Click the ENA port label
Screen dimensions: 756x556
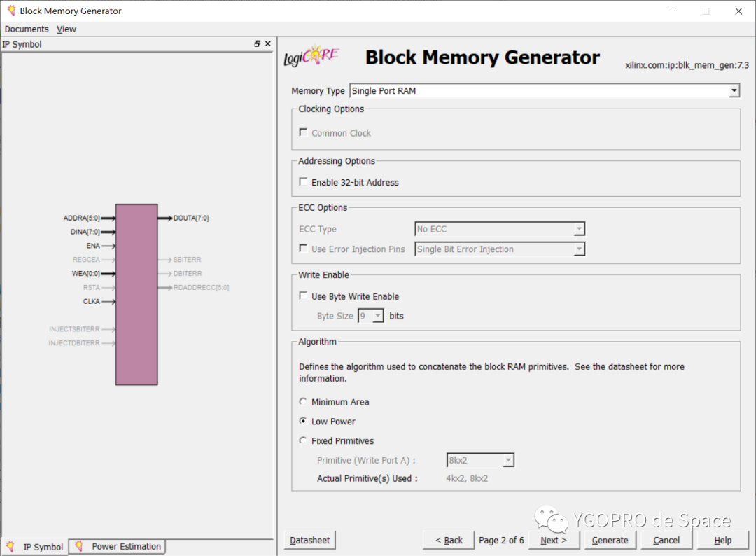[93, 246]
